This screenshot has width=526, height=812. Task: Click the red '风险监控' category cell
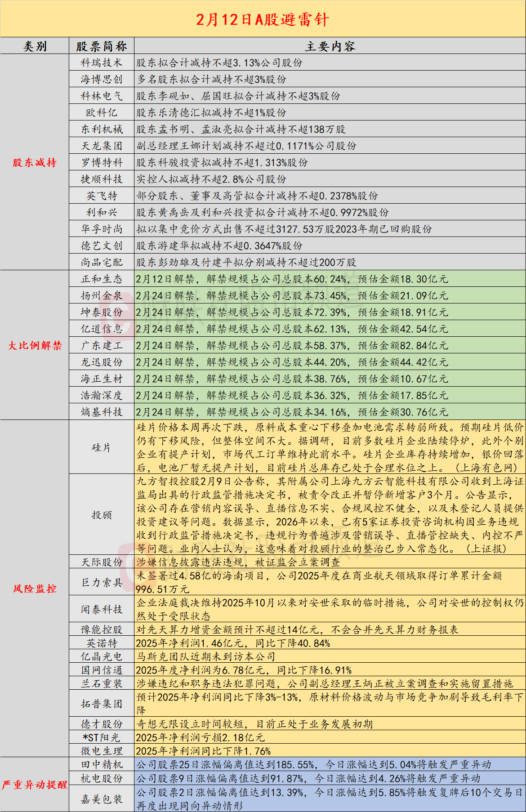coord(35,589)
